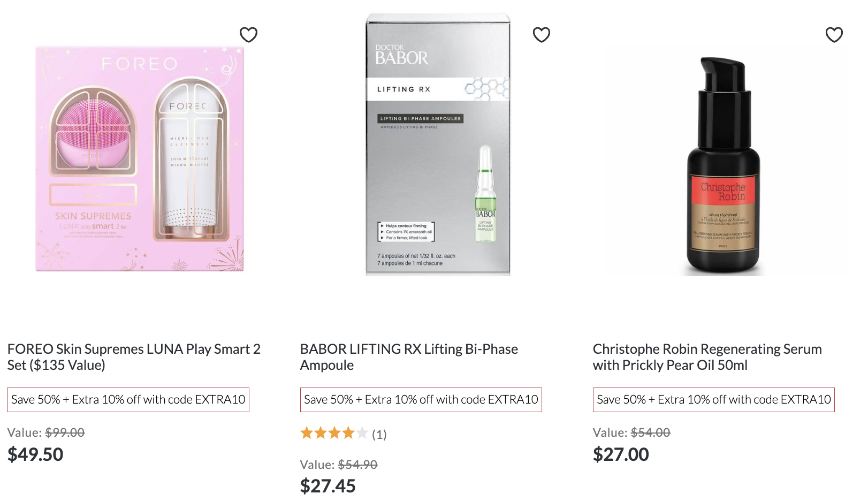
Task: Click the $27.45 price of BABOR ampoule
Action: tap(328, 486)
